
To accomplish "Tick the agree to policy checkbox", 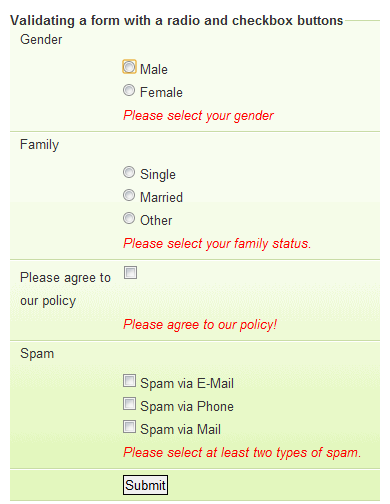I will [130, 272].
